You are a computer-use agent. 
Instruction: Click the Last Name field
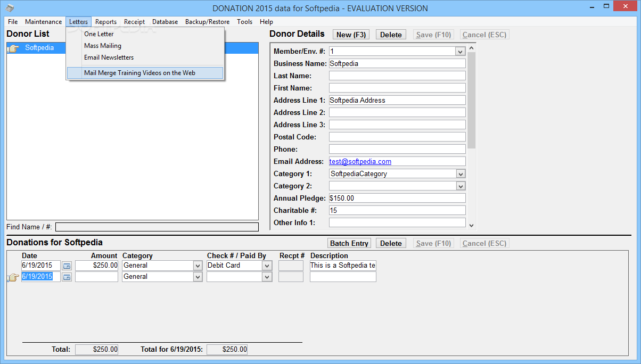397,76
